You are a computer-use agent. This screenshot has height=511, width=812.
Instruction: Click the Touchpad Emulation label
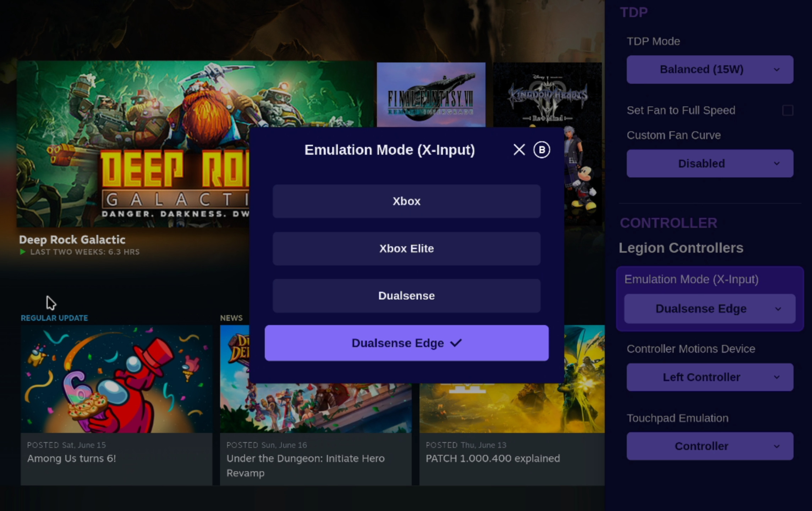(x=677, y=418)
